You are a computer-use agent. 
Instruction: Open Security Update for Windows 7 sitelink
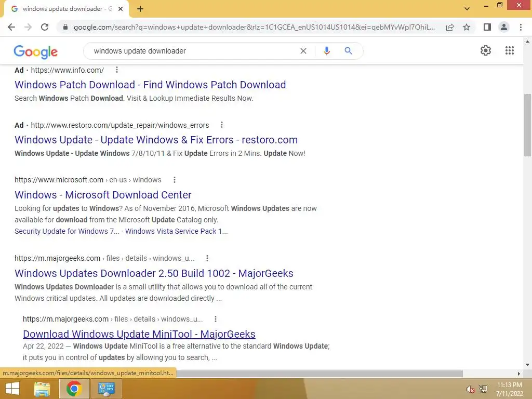click(67, 231)
